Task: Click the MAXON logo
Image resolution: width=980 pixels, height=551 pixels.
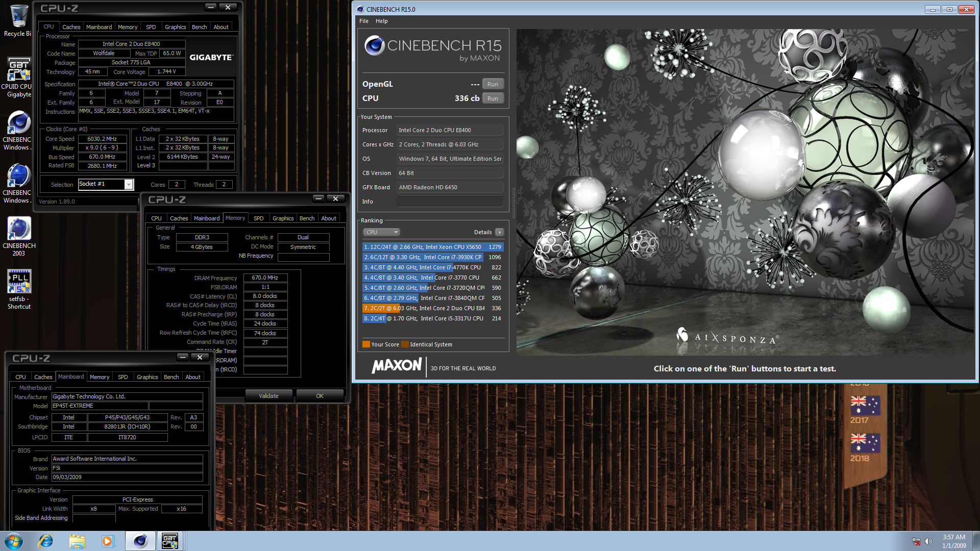Action: [x=397, y=366]
